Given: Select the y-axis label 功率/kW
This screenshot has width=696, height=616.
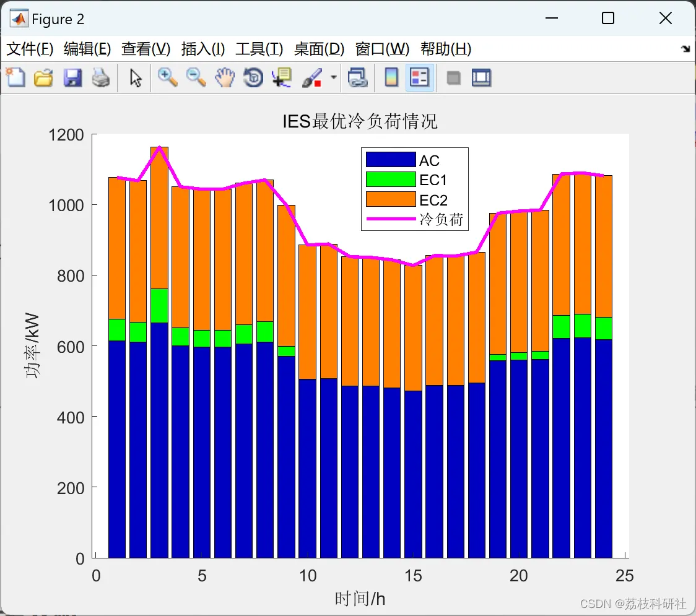Looking at the screenshot, I should click(32, 345).
